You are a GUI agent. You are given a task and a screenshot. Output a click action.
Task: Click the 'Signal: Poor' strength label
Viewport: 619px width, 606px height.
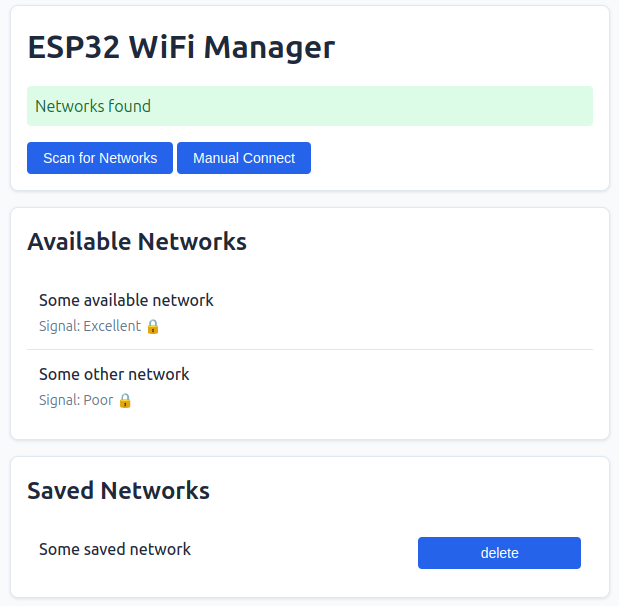click(76, 400)
